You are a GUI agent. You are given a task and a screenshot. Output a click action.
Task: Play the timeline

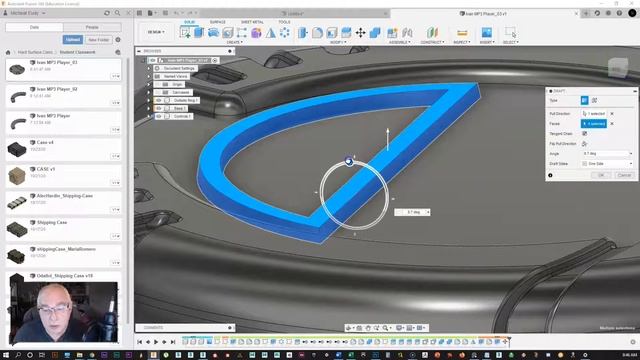[156, 342]
